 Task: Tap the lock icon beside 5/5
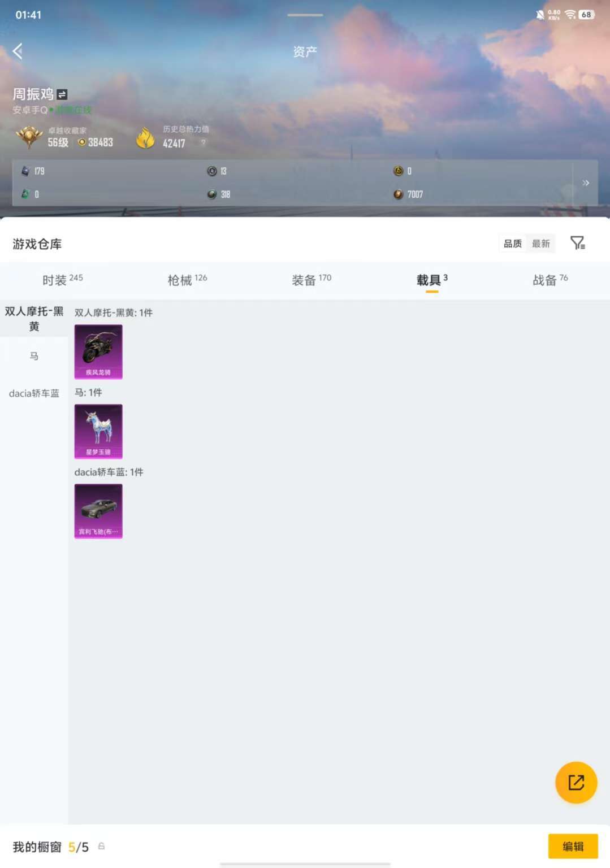pyautogui.click(x=102, y=846)
